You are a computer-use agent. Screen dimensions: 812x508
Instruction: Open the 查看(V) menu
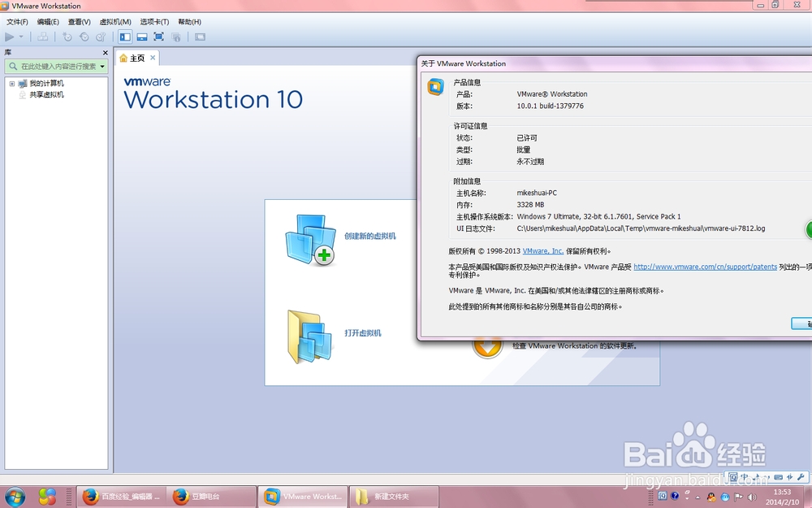pos(80,22)
